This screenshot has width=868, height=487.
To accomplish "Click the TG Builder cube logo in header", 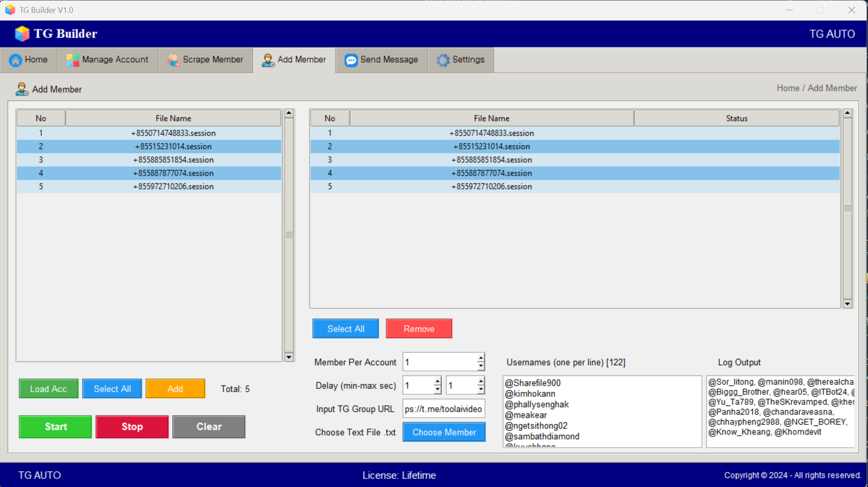I will [22, 34].
